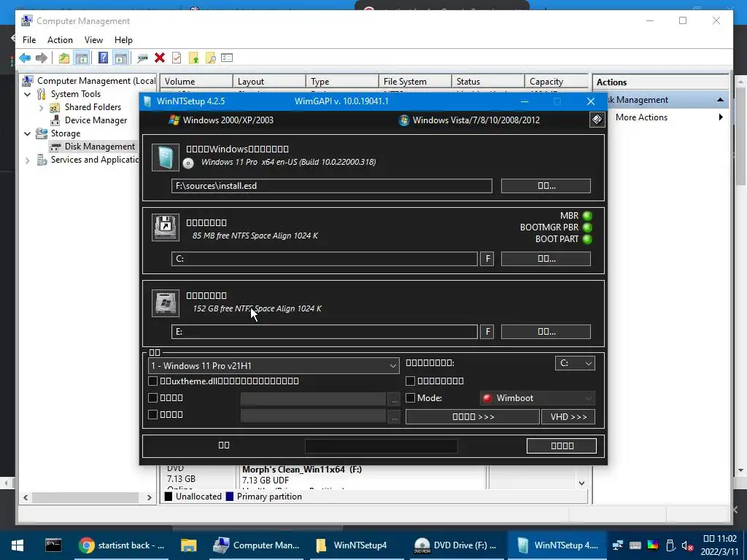The width and height of the screenshot is (747, 560).
Task: Click browse button next to C: boot drive
Action: pyautogui.click(x=546, y=259)
